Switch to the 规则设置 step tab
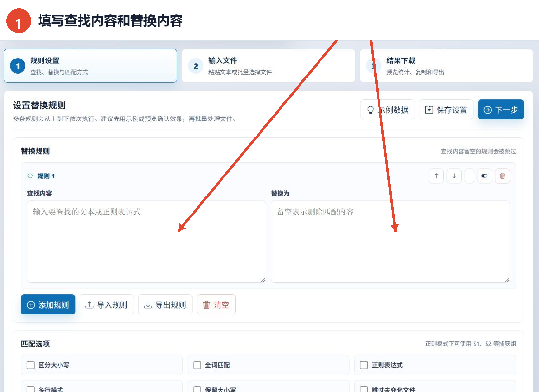 coord(90,66)
